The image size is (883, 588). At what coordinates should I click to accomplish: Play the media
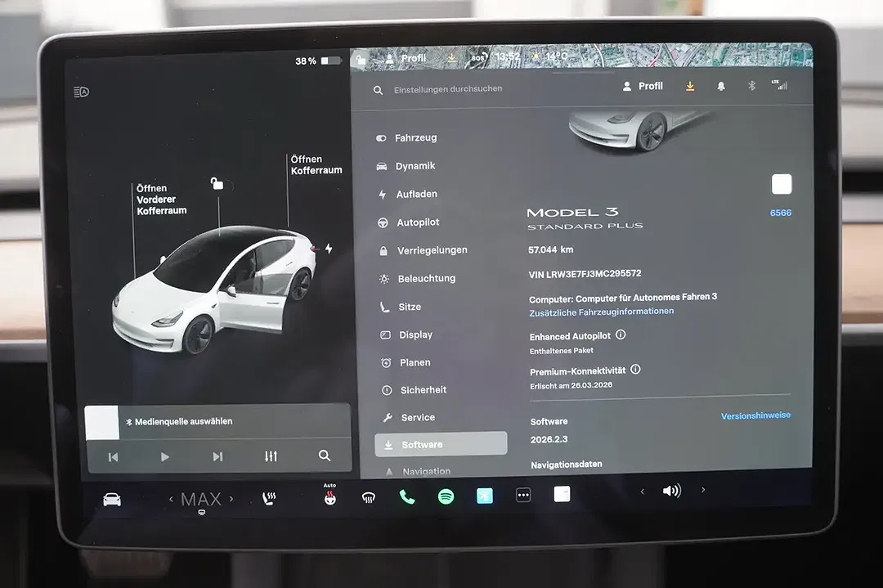click(x=164, y=457)
